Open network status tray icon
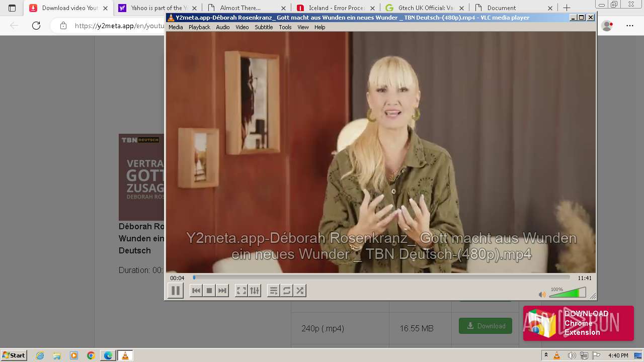 [x=585, y=355]
